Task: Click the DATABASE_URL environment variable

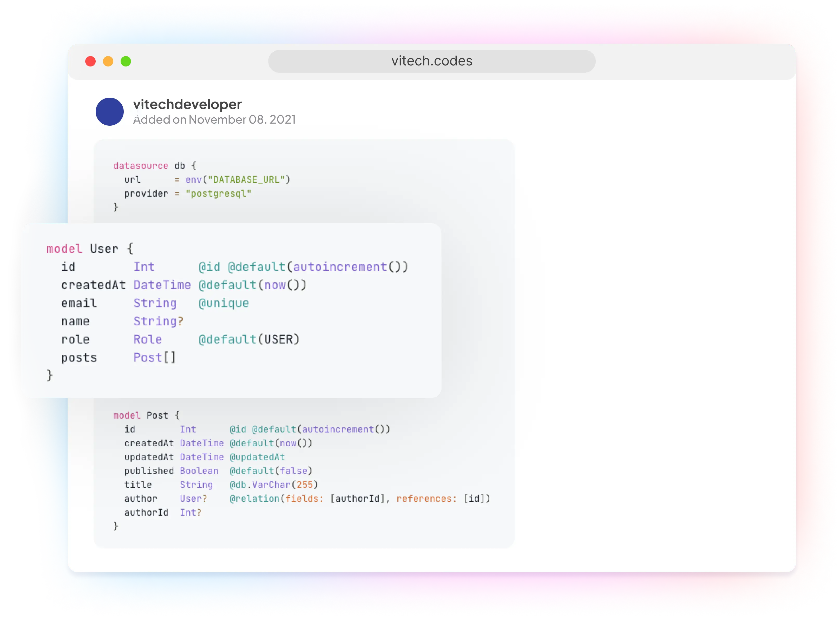Action: [247, 180]
